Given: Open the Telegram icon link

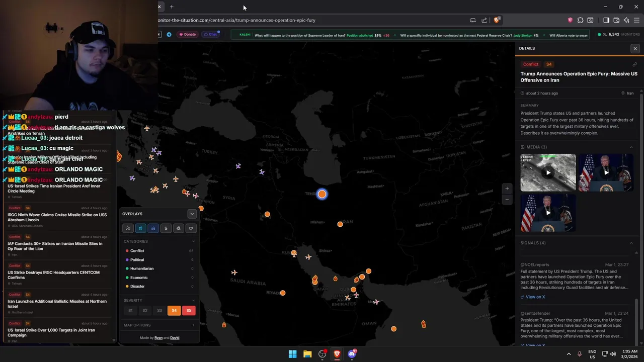Looking at the screenshot, I should tap(169, 34).
